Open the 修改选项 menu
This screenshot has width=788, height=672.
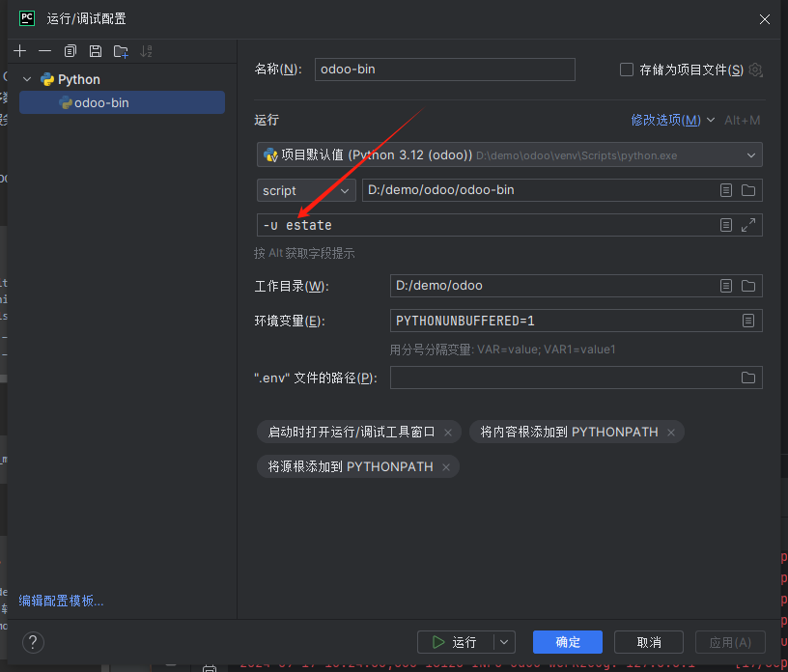point(671,120)
